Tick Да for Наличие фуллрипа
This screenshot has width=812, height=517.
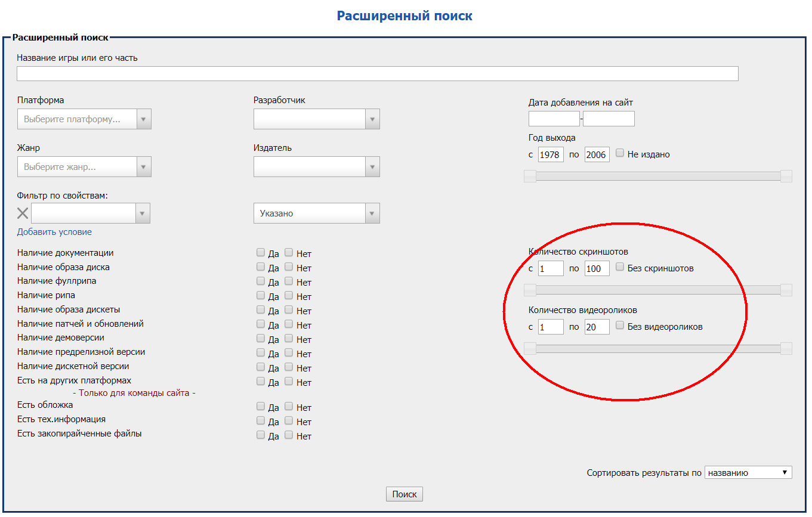(x=261, y=281)
